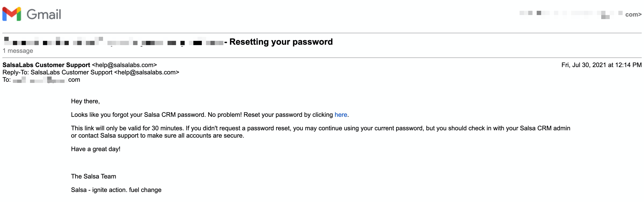The height and width of the screenshot is (202, 644).
Task: Click the "1 message" count label
Action: tap(18, 51)
